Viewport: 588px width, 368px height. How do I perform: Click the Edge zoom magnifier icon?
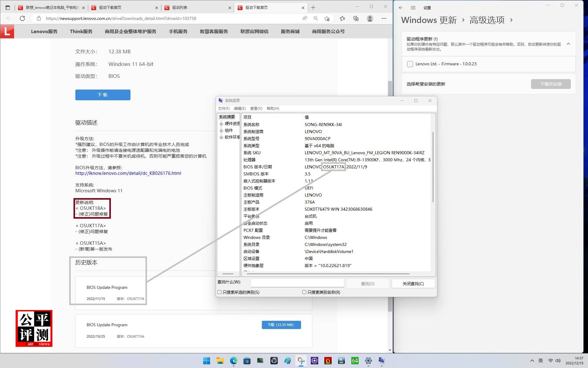pyautogui.click(x=315, y=18)
